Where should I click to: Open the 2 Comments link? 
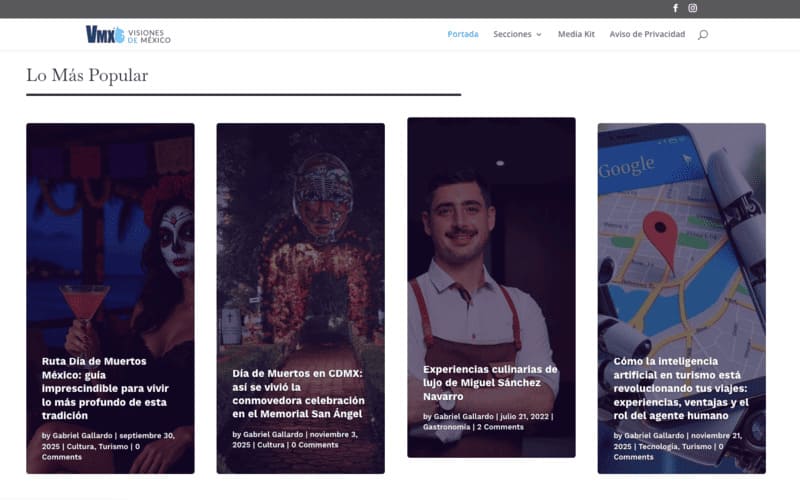pos(500,427)
